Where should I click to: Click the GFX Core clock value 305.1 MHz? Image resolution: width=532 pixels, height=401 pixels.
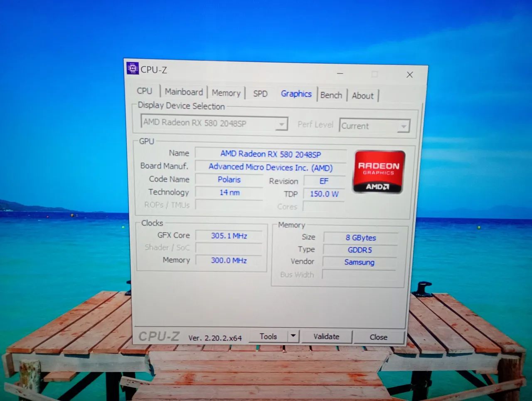[x=229, y=236]
